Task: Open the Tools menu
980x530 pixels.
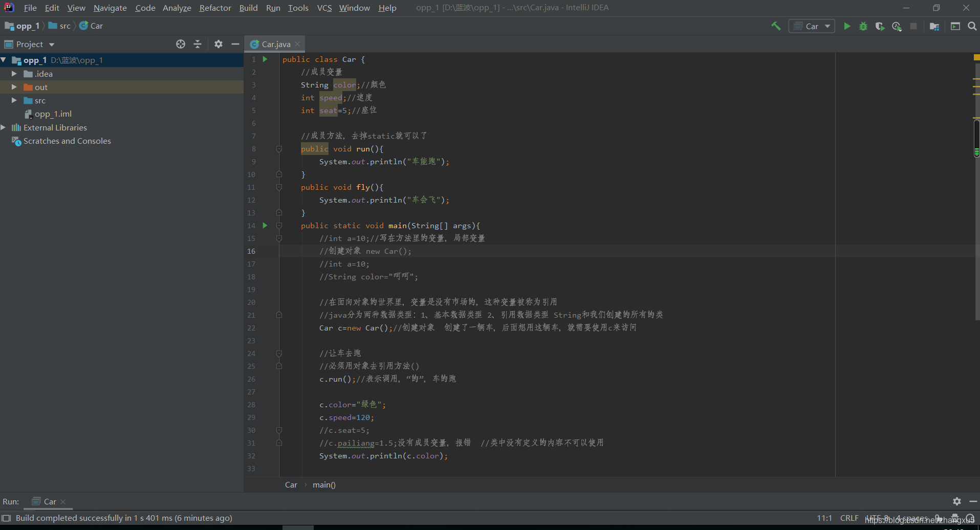Action: 298,8
